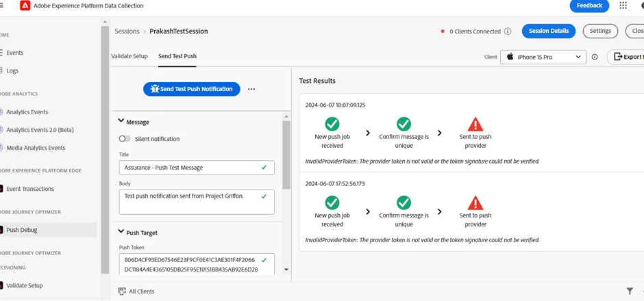Click the All Clients footer label
644x301 pixels.
click(142, 291)
